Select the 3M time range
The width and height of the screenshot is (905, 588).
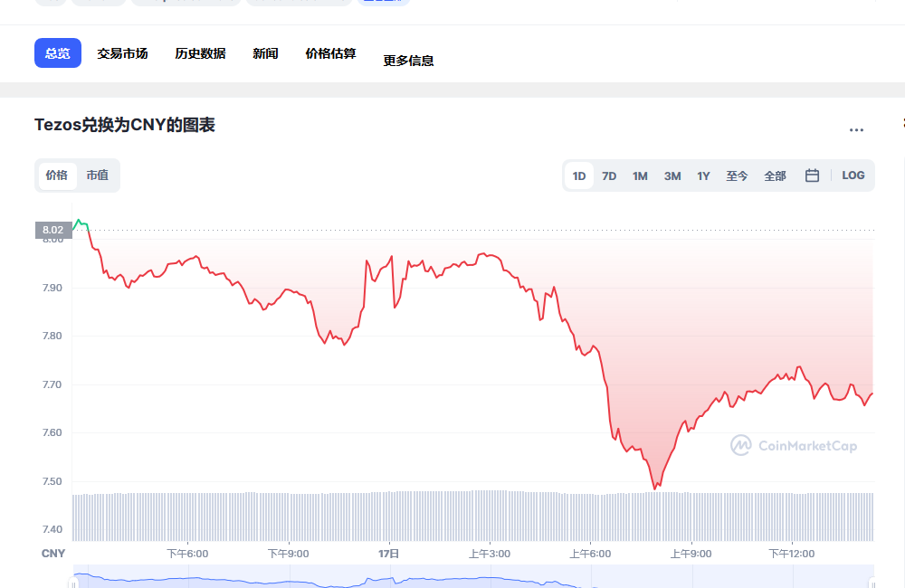(x=672, y=176)
